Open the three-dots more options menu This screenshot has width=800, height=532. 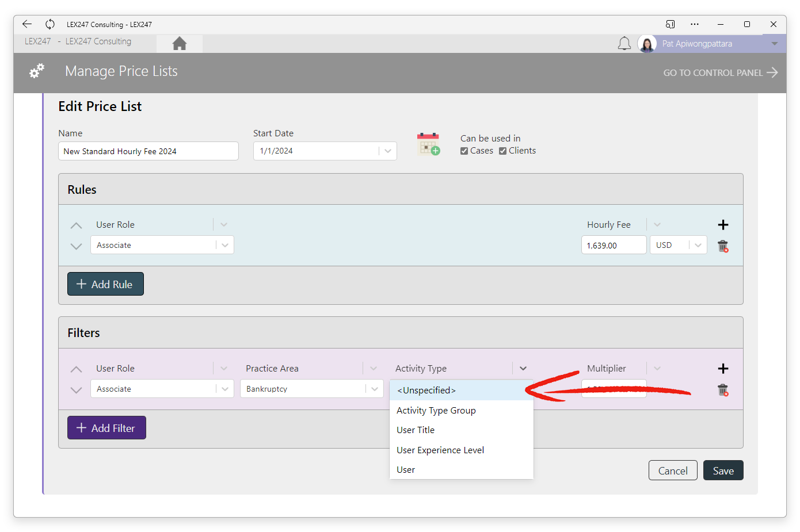coord(695,24)
